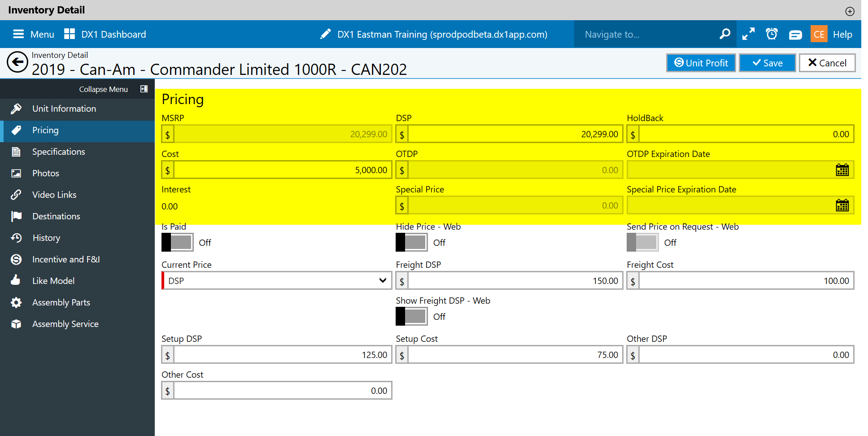Open Assembly Service section
Viewport: 868px width, 436px height.
[x=77, y=324]
